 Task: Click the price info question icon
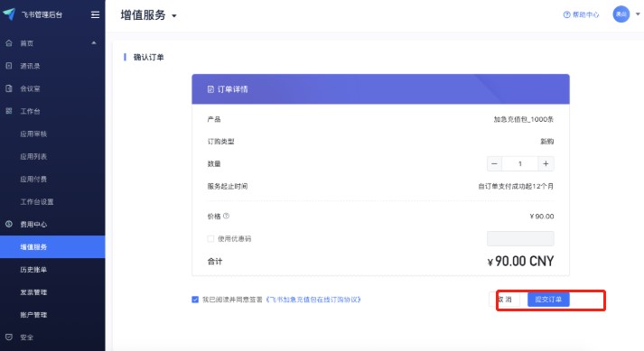(x=226, y=216)
